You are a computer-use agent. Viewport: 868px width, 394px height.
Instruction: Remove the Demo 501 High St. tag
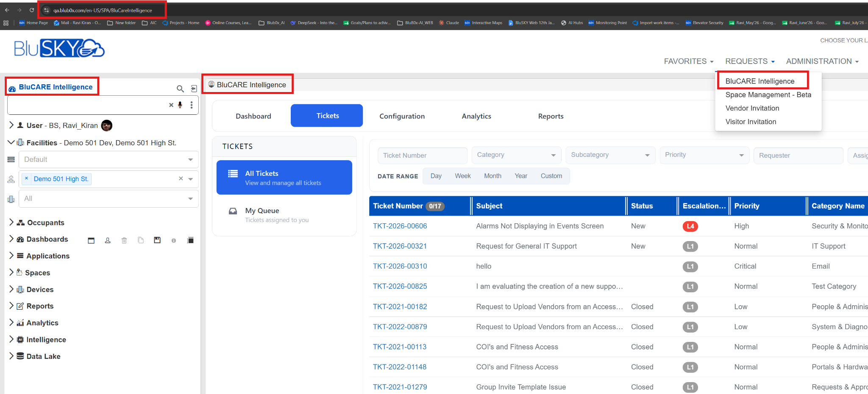(x=26, y=178)
